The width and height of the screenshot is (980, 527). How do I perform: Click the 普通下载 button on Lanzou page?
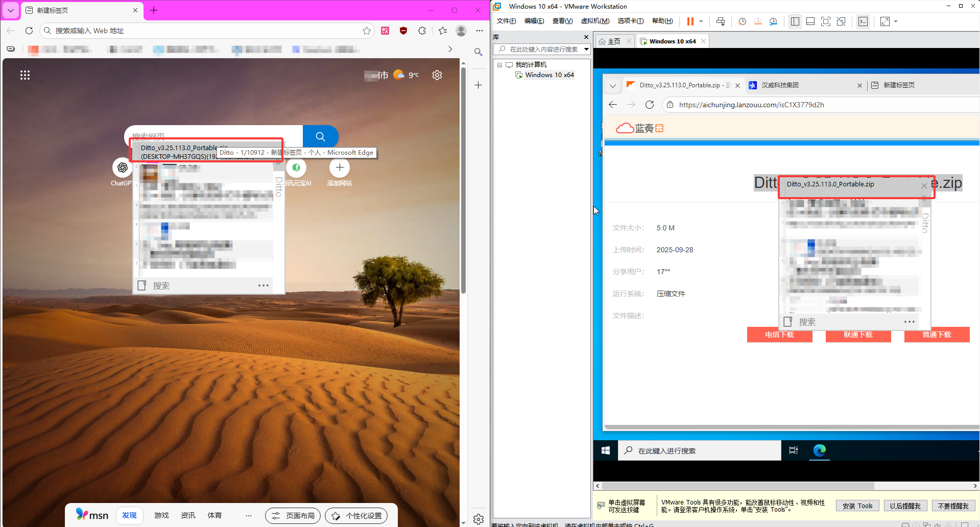pyautogui.click(x=937, y=335)
